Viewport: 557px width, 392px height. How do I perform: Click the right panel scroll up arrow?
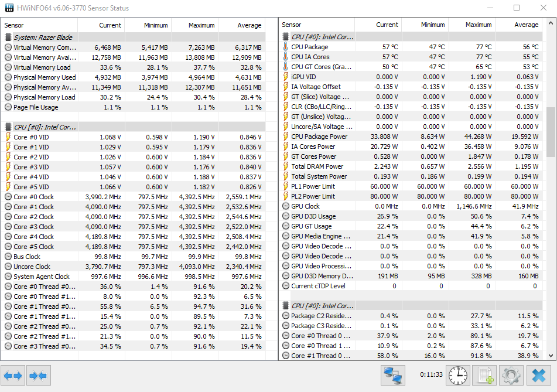tap(551, 23)
